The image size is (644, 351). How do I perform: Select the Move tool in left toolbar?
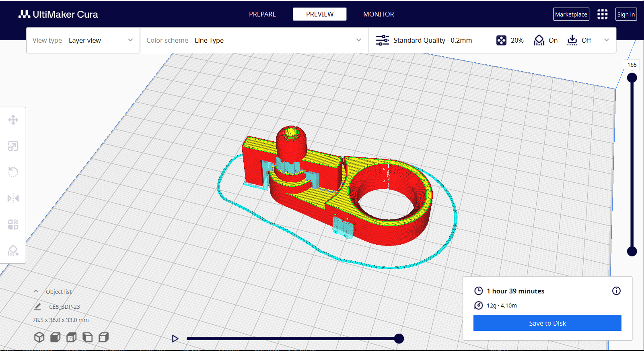tap(13, 120)
